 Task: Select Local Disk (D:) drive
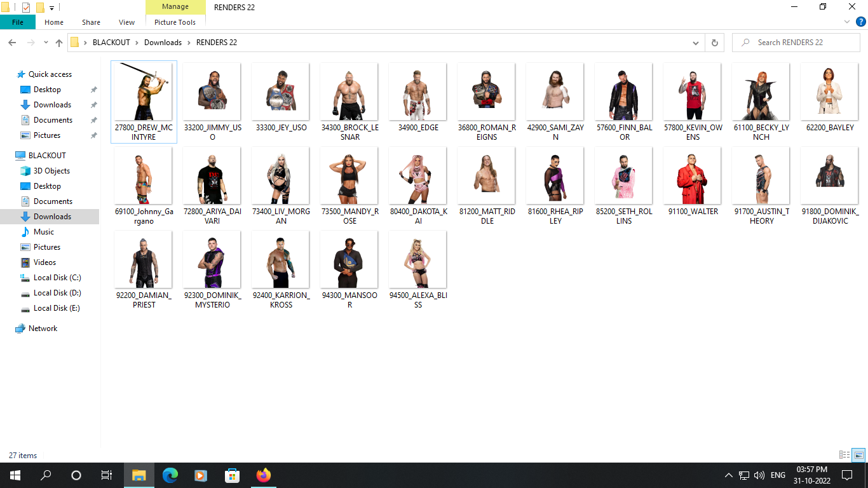tap(57, 293)
